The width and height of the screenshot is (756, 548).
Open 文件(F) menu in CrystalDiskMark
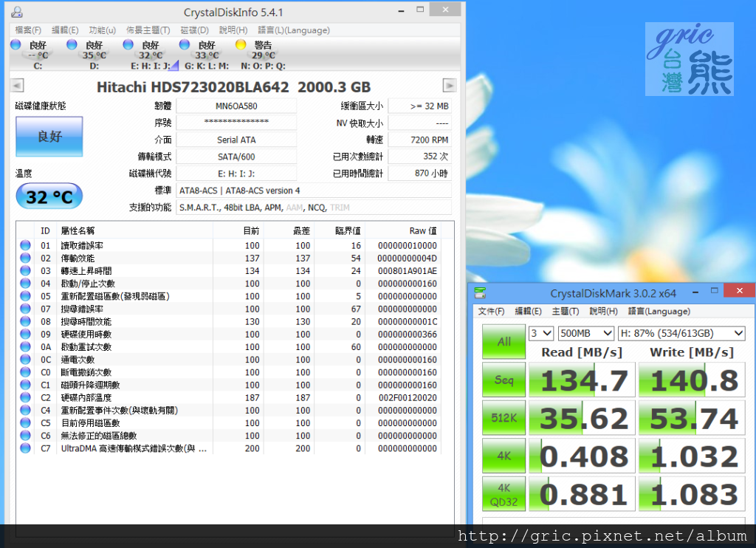pyautogui.click(x=491, y=311)
